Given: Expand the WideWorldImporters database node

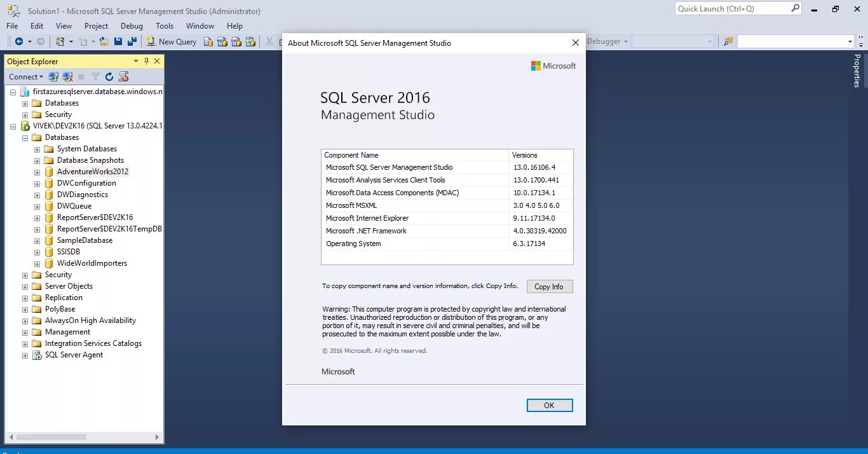Looking at the screenshot, I should (x=37, y=263).
